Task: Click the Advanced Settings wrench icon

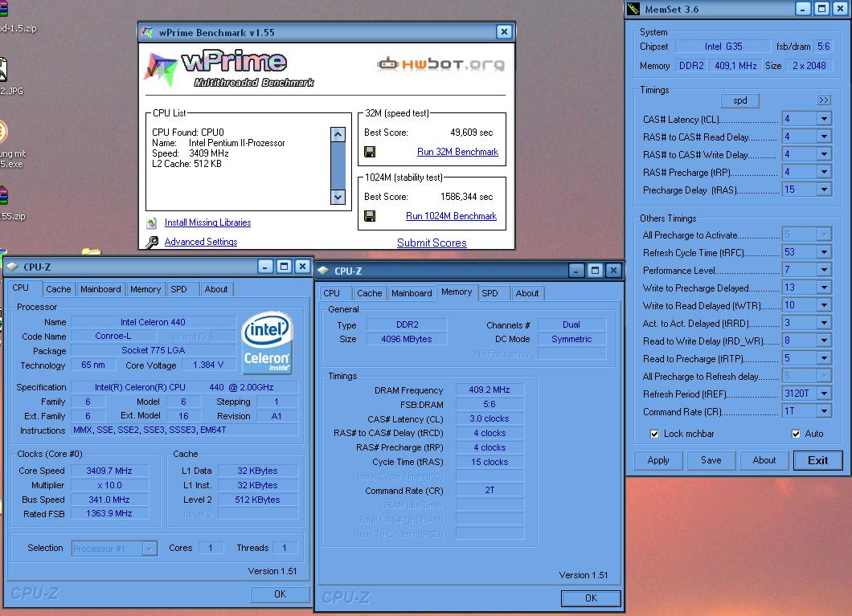Action: click(x=152, y=242)
